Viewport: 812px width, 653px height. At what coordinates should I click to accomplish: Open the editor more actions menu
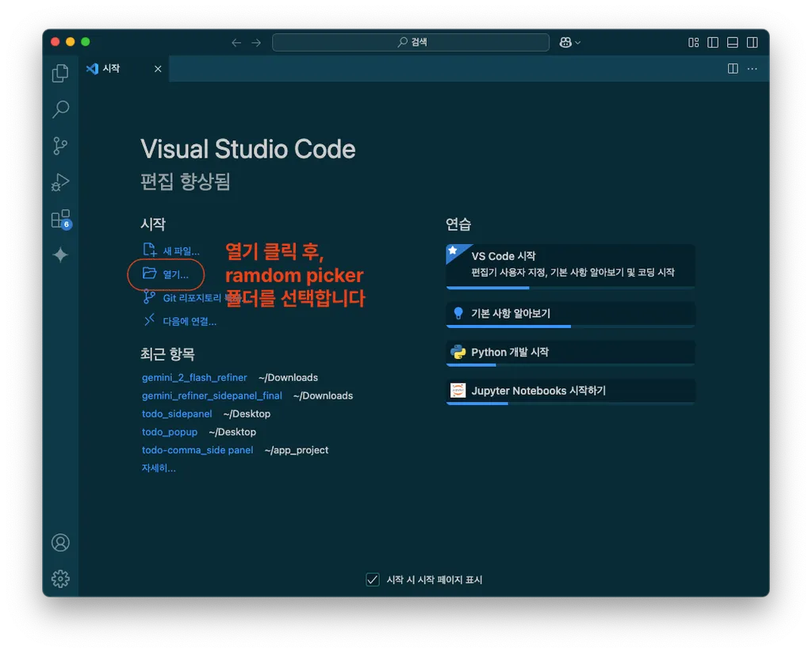point(753,68)
